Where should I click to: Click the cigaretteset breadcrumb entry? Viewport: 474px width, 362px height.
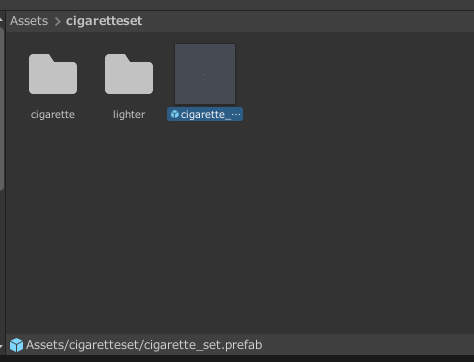[x=104, y=21]
